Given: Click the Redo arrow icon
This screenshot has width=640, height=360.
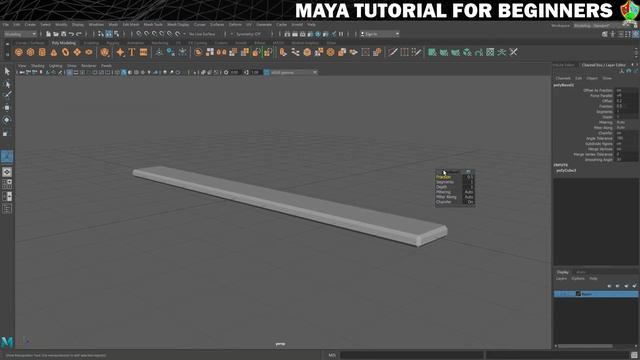Looking at the screenshot, I should tap(79, 34).
